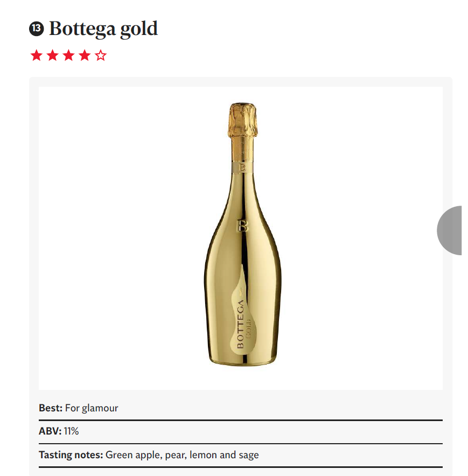Click the bold "Best:" label
The height and width of the screenshot is (476, 468).
tap(51, 408)
